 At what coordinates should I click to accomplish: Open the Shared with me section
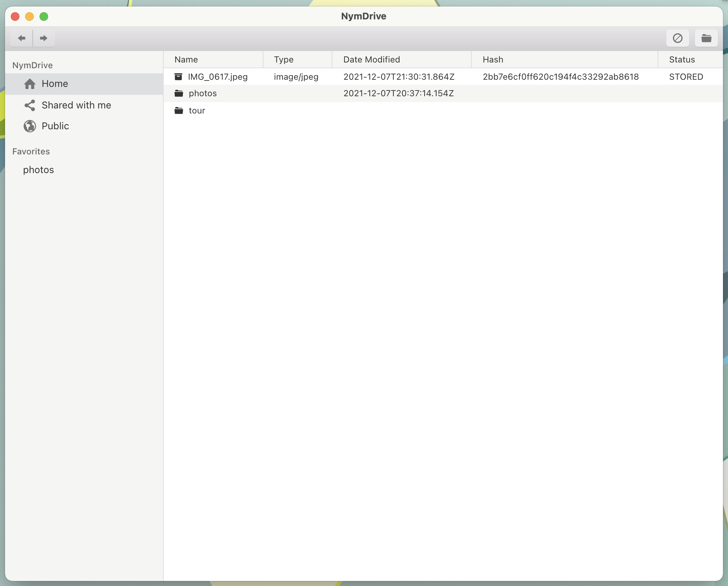tap(76, 105)
